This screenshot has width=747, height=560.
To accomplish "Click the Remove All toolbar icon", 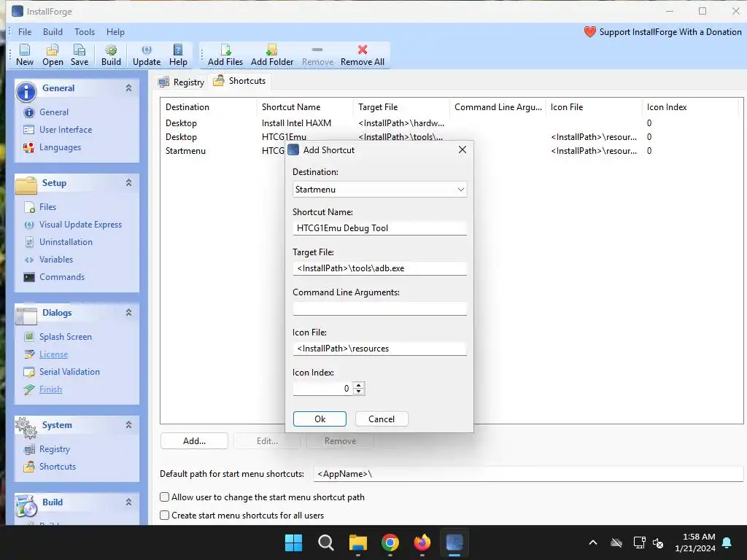I will tap(362, 55).
